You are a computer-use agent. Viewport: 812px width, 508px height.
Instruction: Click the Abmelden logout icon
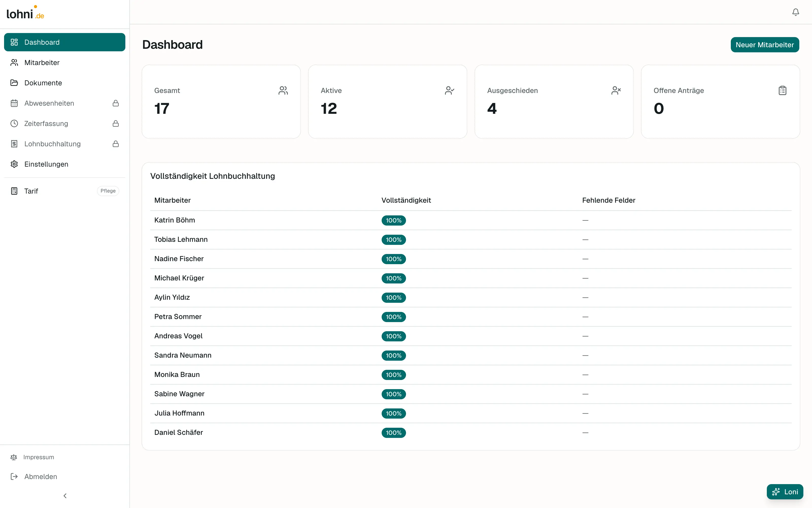[x=14, y=477]
